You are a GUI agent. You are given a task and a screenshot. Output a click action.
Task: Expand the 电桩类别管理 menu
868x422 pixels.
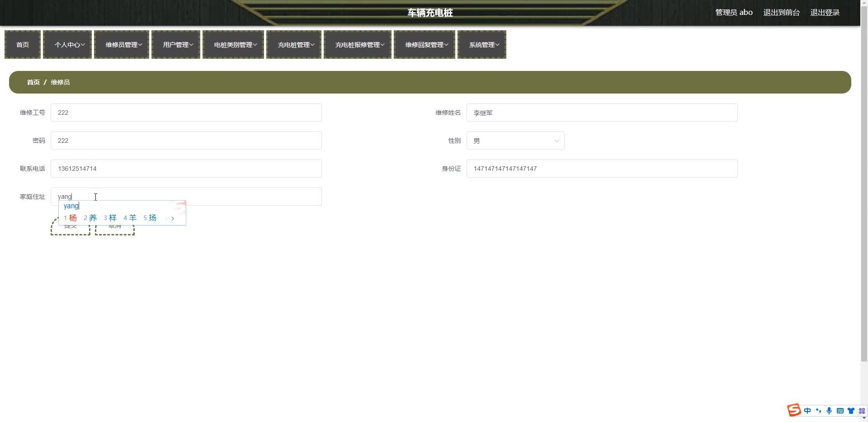[x=233, y=45]
